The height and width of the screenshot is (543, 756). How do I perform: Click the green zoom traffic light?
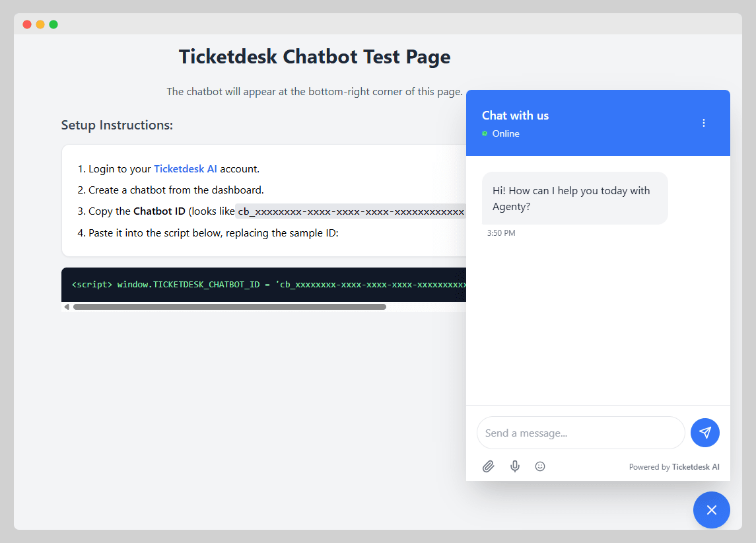tap(52, 24)
